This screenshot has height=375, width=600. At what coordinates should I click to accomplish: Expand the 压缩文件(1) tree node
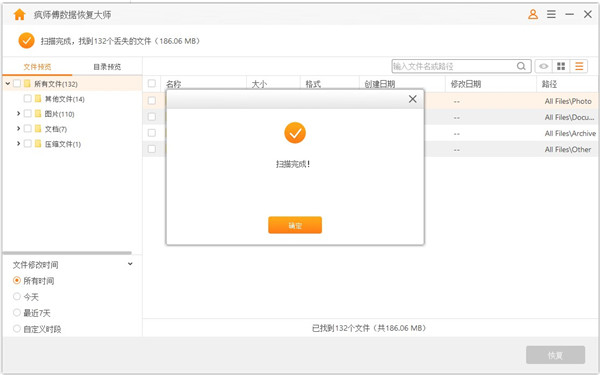[x=18, y=143]
